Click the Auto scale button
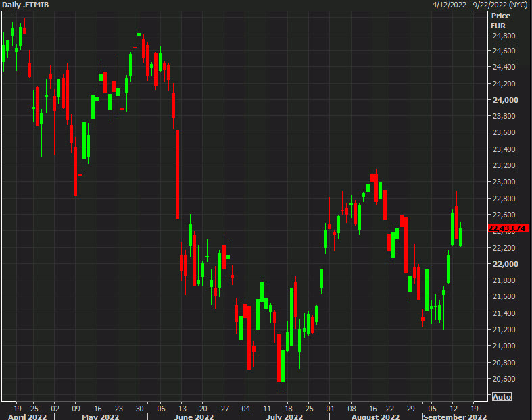This screenshot has width=532, height=420. [502, 396]
